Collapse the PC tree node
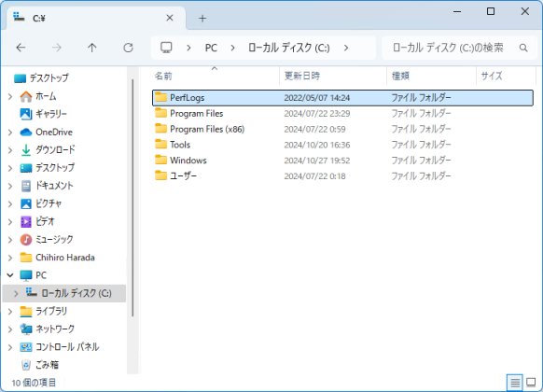Image resolution: width=543 pixels, height=392 pixels. pyautogui.click(x=10, y=275)
